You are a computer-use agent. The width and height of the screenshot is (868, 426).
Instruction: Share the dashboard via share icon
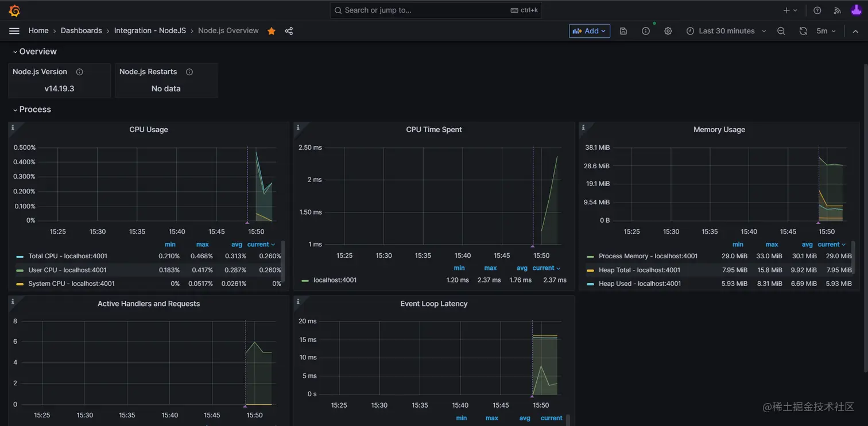[289, 31]
